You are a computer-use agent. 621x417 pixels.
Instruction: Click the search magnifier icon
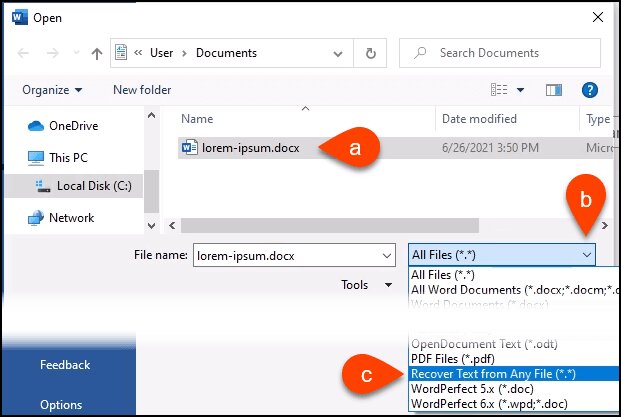[420, 53]
